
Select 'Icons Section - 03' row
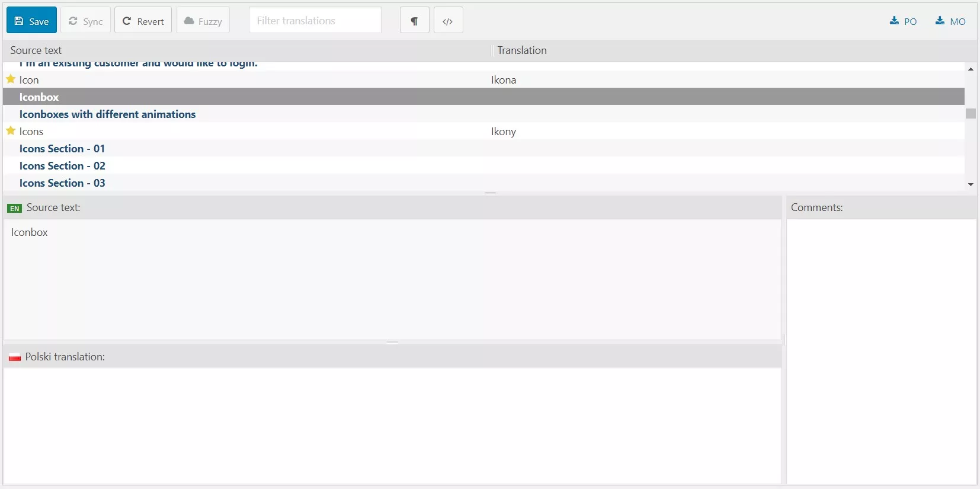click(483, 183)
